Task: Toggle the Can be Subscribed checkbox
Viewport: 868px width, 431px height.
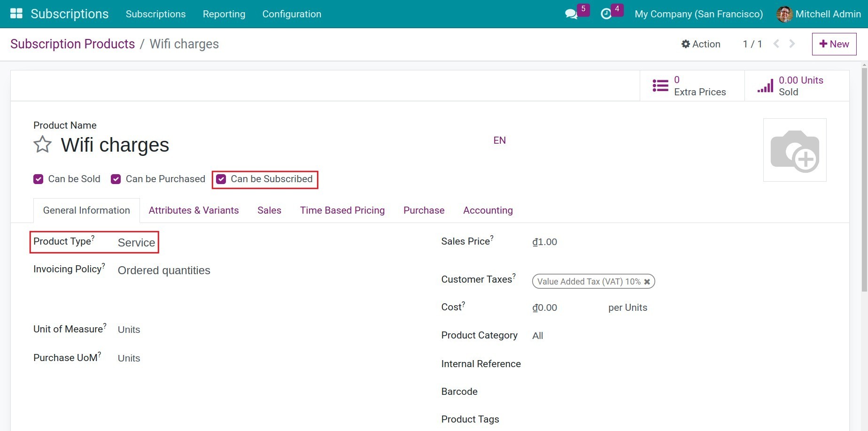Action: point(221,179)
